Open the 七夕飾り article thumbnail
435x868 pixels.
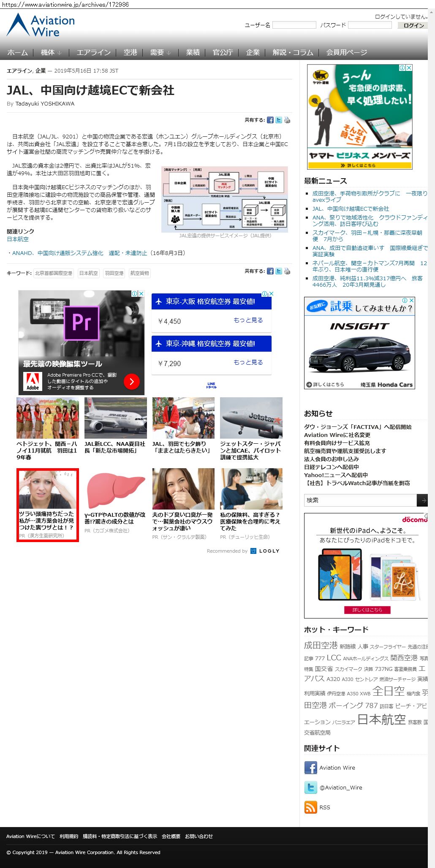(183, 418)
